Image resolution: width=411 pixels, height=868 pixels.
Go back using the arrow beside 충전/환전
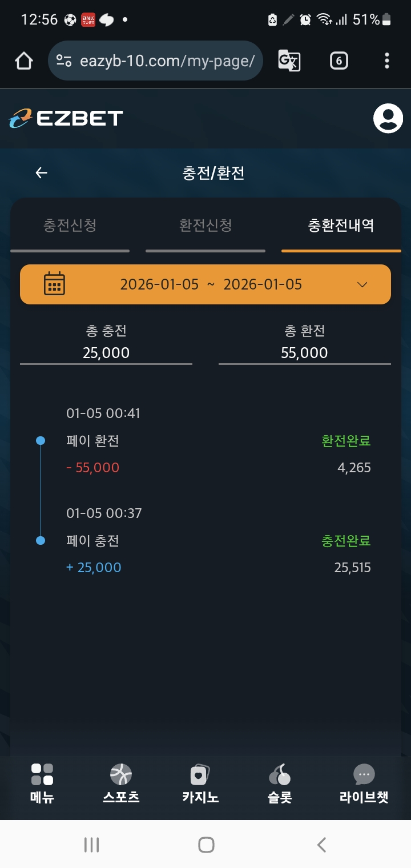coord(41,173)
